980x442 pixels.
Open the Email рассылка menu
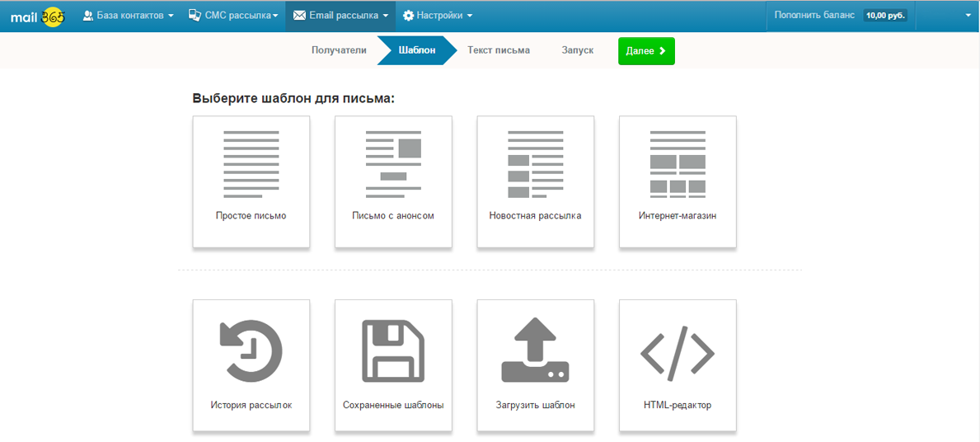(340, 16)
